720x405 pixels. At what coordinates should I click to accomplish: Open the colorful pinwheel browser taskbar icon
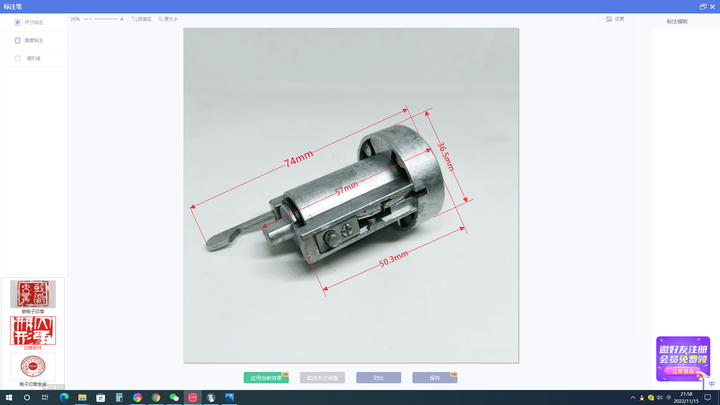(137, 398)
